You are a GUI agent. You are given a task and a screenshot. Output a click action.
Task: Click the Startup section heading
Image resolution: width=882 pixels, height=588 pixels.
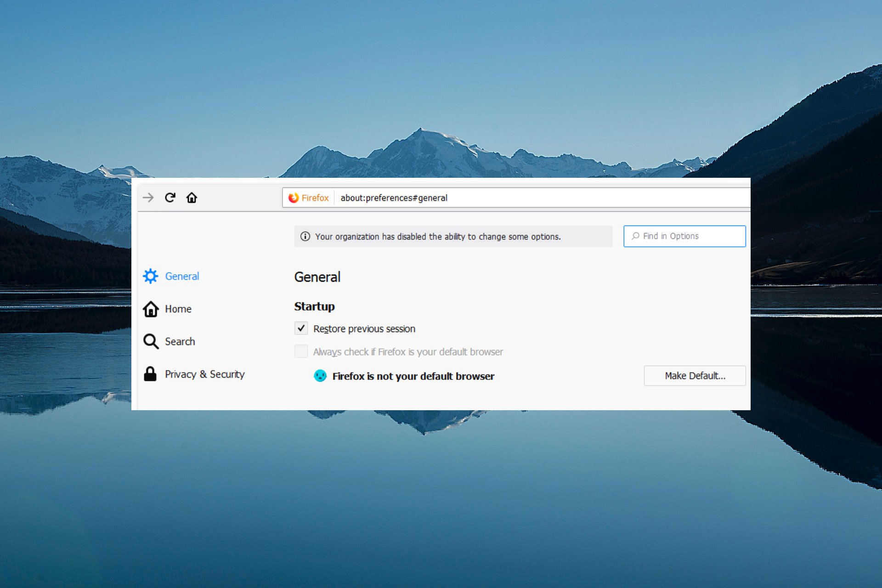(314, 306)
